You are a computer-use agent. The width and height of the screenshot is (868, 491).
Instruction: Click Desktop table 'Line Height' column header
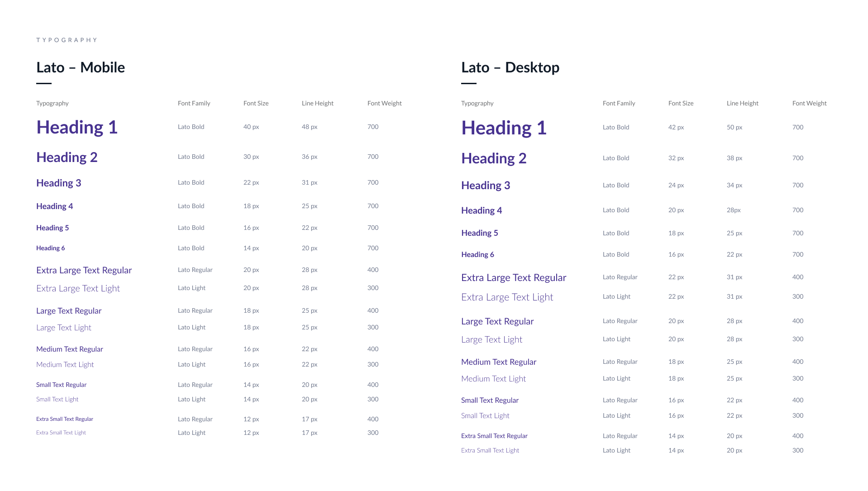[743, 104]
